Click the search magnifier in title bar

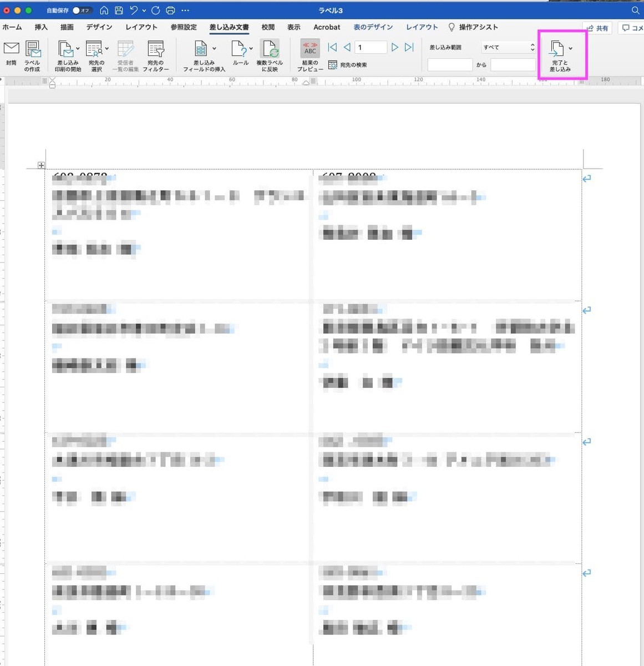pyautogui.click(x=636, y=10)
